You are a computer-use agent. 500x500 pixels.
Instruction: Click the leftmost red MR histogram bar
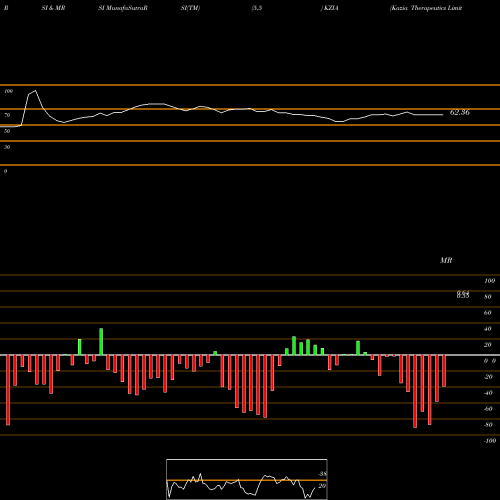[8, 390]
